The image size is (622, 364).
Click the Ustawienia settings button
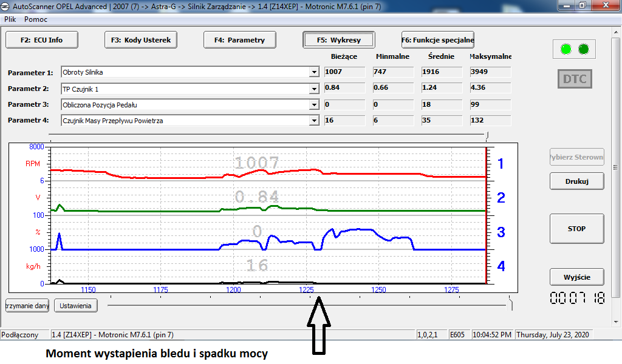tap(75, 306)
